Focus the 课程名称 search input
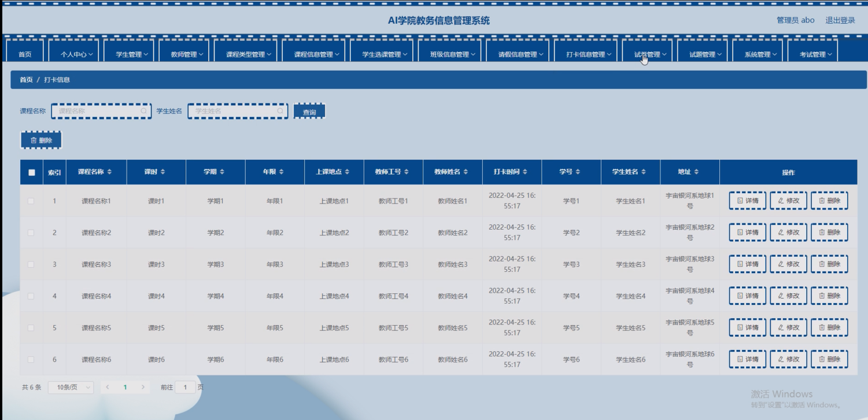The width and height of the screenshot is (868, 420). (x=101, y=111)
